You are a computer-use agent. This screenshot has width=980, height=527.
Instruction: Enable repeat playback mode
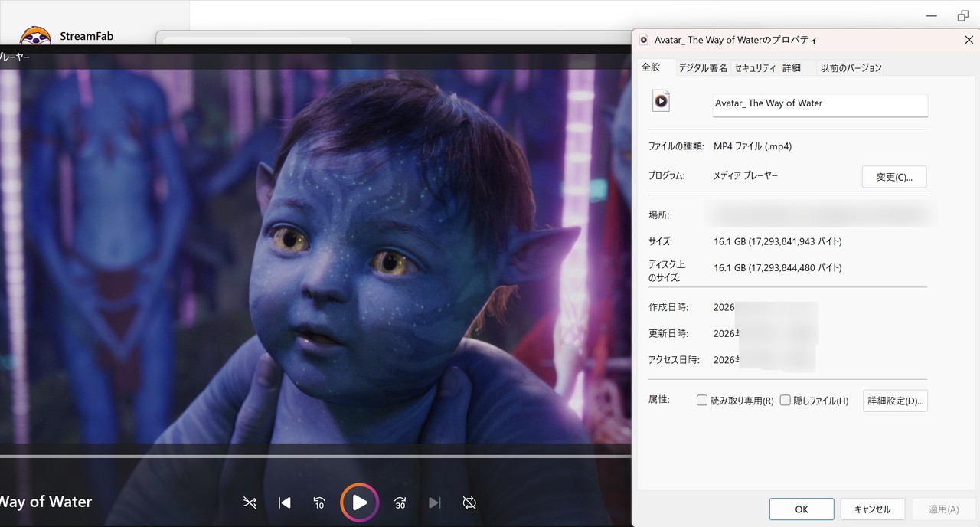click(x=469, y=502)
